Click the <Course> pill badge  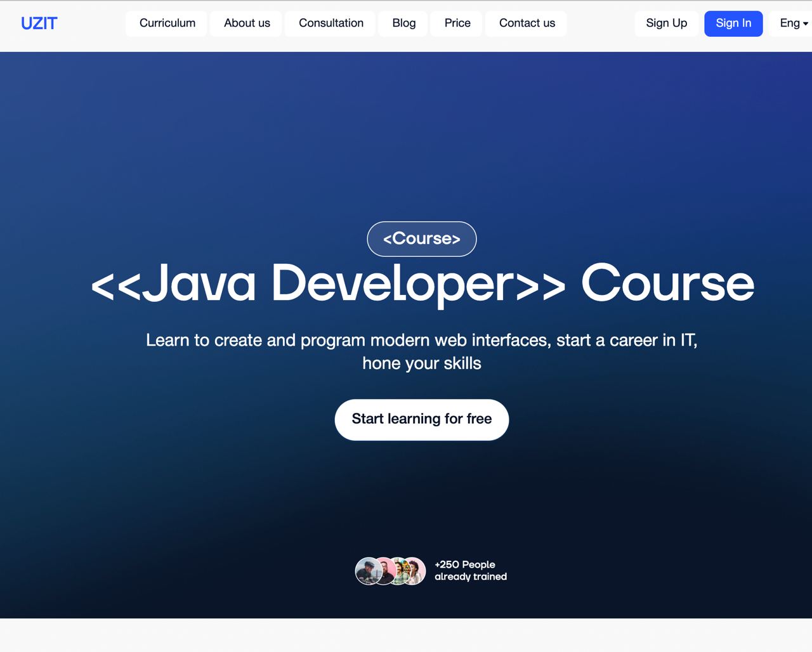coord(421,238)
